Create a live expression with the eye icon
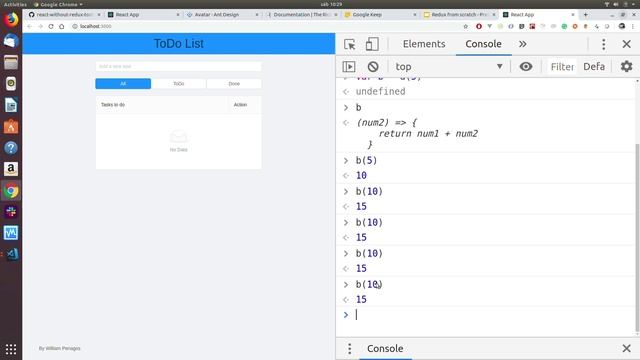 tap(526, 67)
